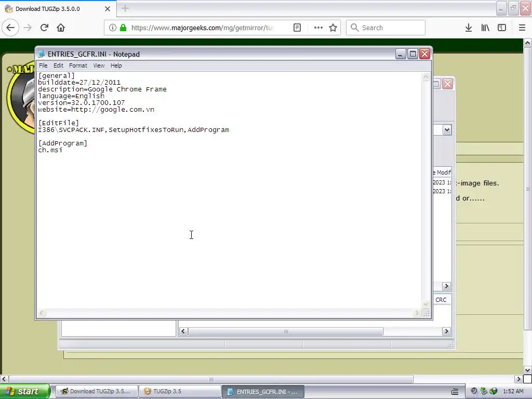532x399 pixels.
Task: Click Firefox page horizontal scroll left arrow
Action: click(4, 379)
